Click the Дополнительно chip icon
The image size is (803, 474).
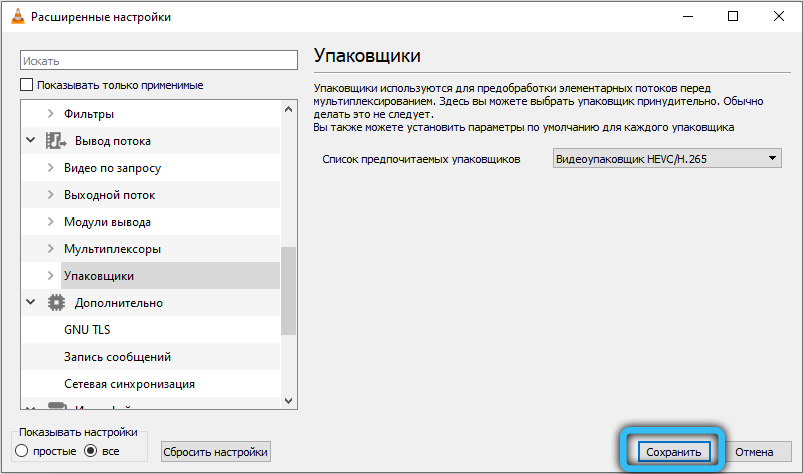pos(56,303)
